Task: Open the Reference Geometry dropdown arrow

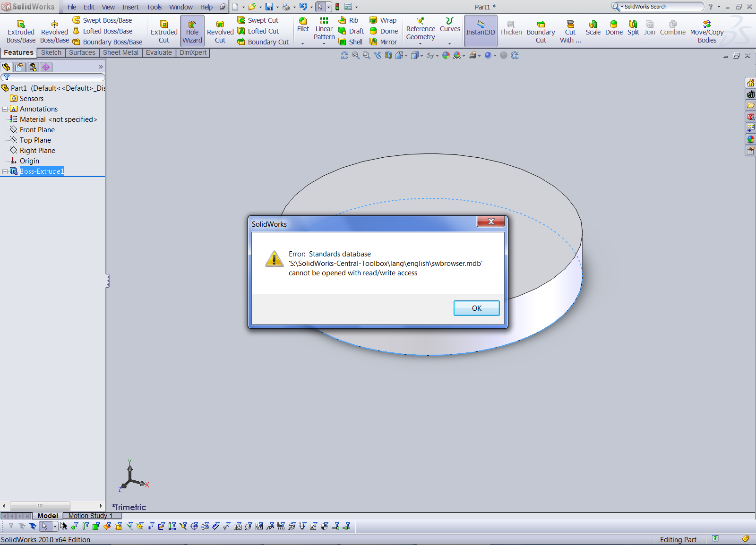Action: [421, 43]
